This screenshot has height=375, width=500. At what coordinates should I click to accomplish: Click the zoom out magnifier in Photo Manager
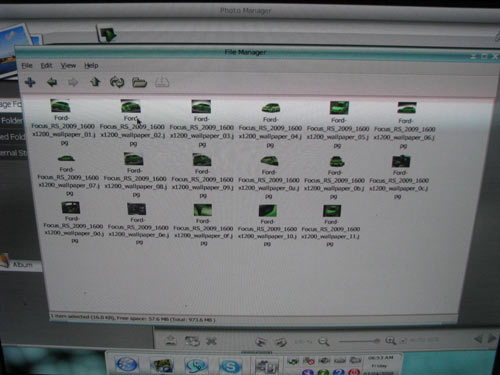click(x=323, y=341)
